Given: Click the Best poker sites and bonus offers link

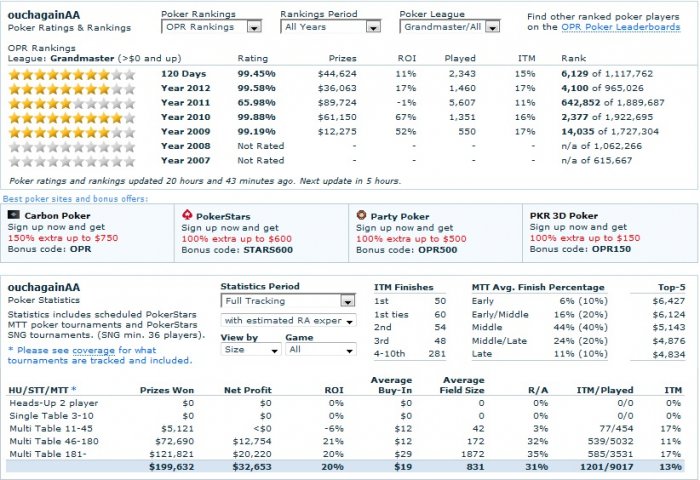Looking at the screenshot, I should (x=75, y=199).
